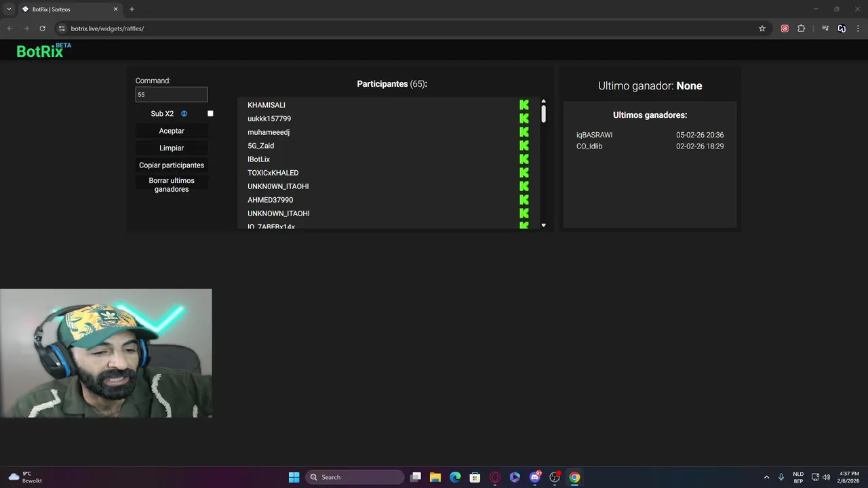Open a new browser tab
Viewport: 868px width, 488px height.
click(132, 9)
